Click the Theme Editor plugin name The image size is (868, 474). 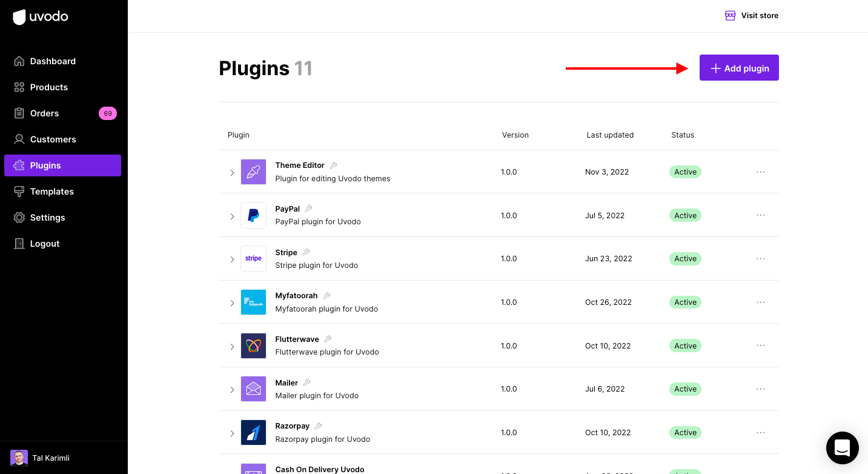(300, 165)
